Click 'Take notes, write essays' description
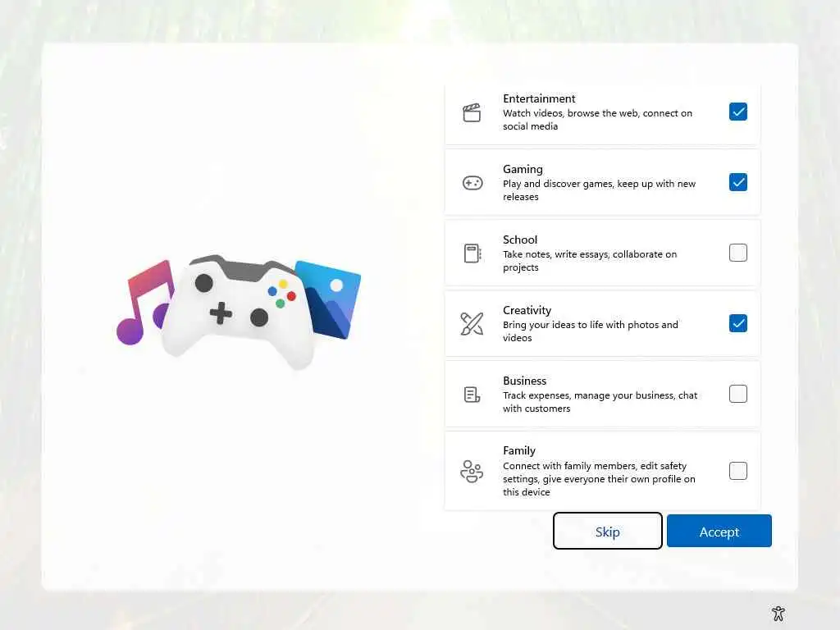The width and height of the screenshot is (840, 630). pyautogui.click(x=590, y=260)
